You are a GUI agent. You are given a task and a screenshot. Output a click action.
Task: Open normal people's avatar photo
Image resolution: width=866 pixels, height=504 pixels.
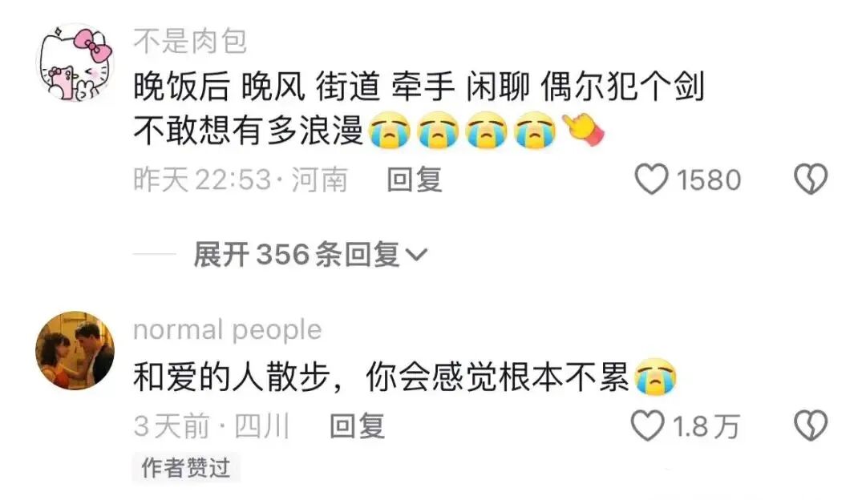[75, 350]
